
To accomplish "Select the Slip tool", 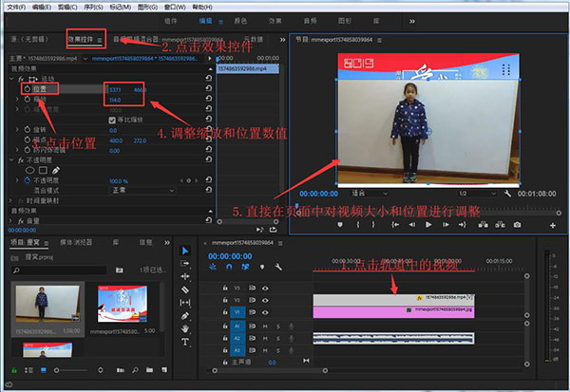I will coord(185,303).
